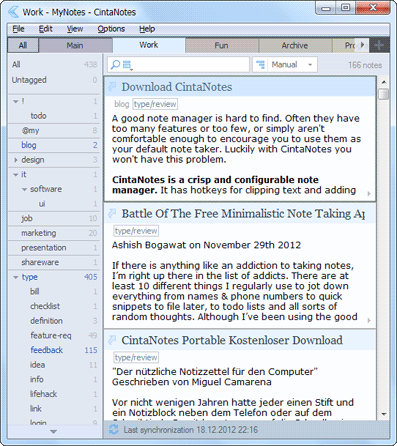This screenshot has height=446, width=397.
Task: Click the CintaNotes app icon in title bar
Action: [x=14, y=12]
